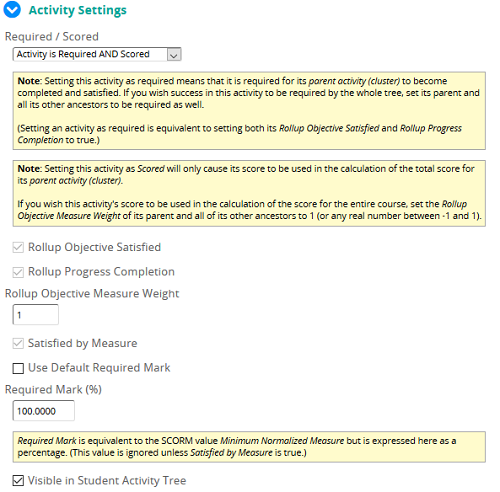Viewport: 500px width, 492px height.
Task: Click the 'Rollup Objective Measure Weight' label
Action: 92,294
